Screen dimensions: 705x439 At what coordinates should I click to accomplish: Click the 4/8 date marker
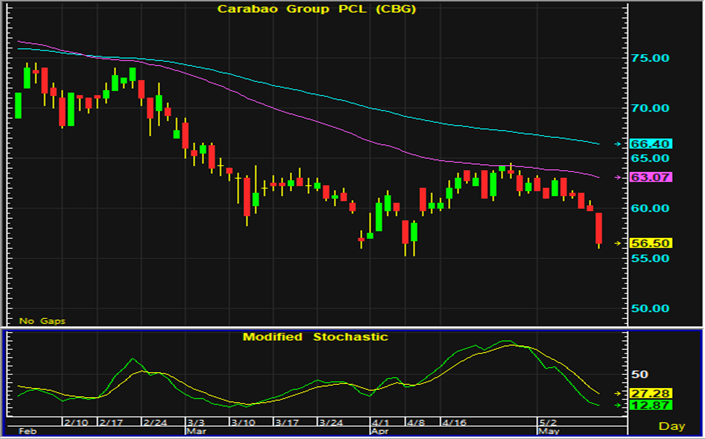click(415, 423)
